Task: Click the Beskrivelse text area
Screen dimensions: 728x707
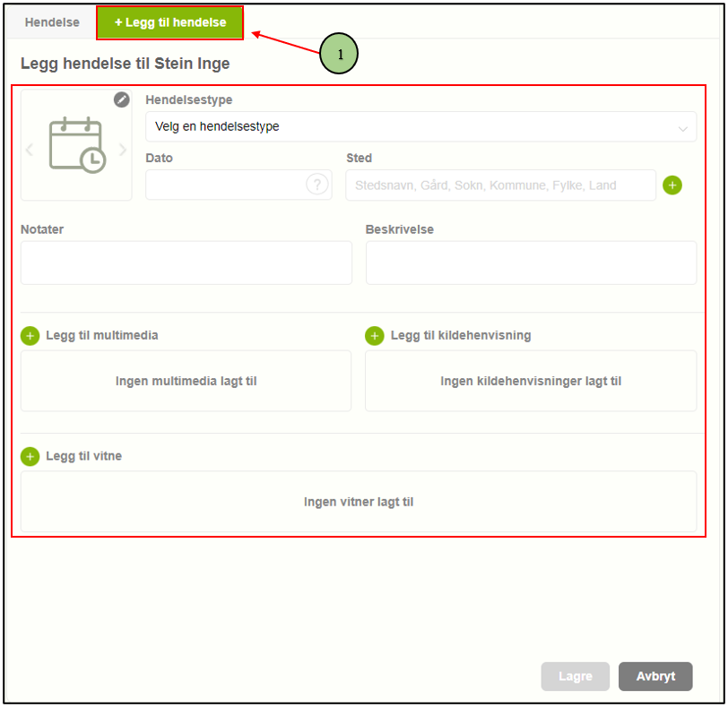Action: pos(531,263)
